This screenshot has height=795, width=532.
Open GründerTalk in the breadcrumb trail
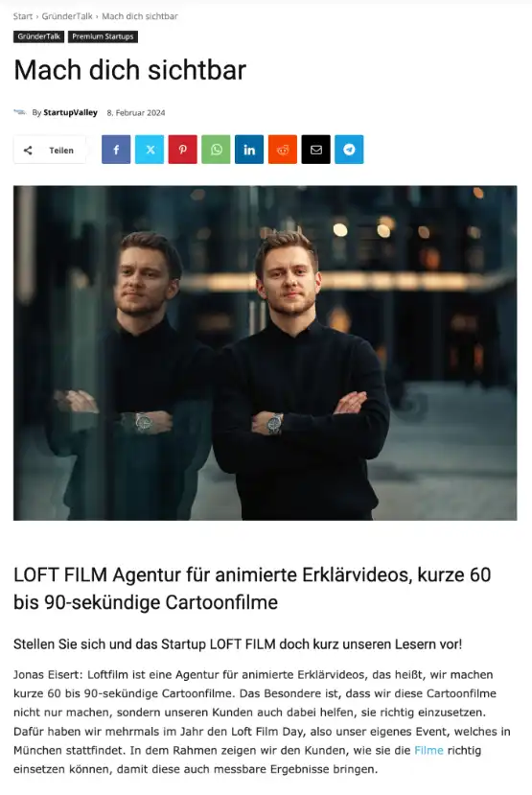67,16
